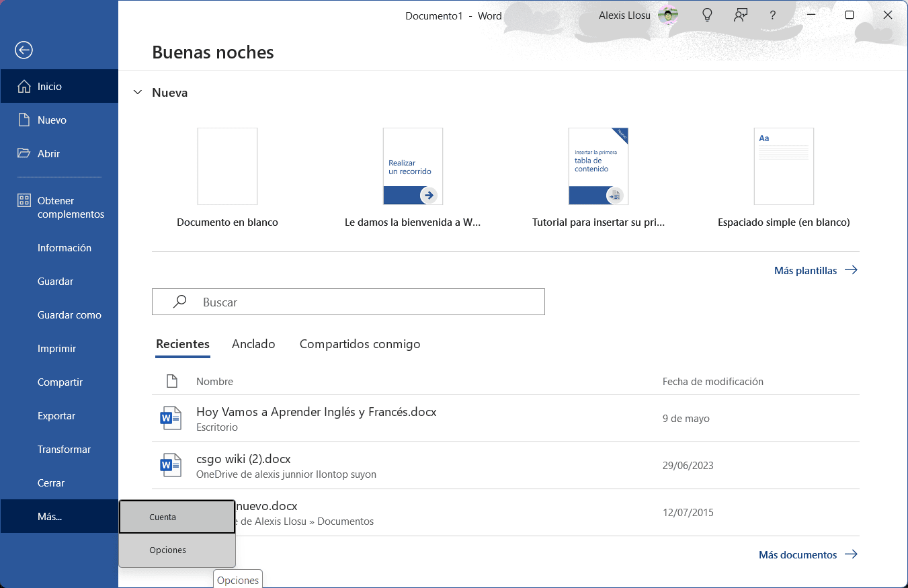
Task: Maximize the Word window
Action: pos(850,15)
